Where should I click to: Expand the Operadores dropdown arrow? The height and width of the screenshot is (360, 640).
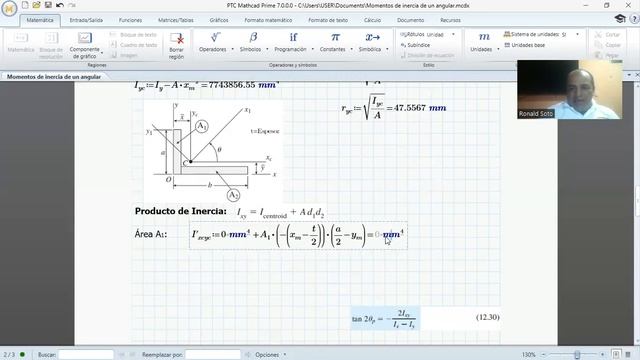(x=232, y=49)
